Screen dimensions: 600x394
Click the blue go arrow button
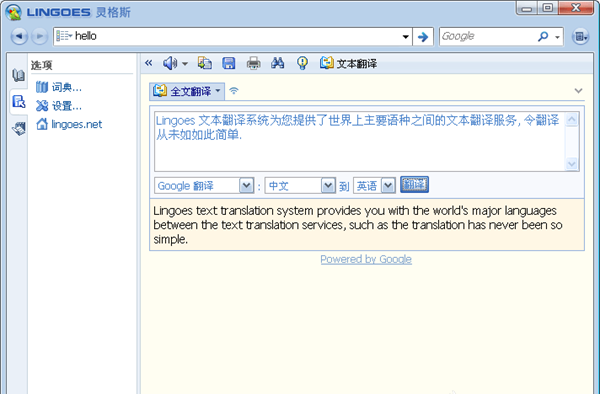423,37
